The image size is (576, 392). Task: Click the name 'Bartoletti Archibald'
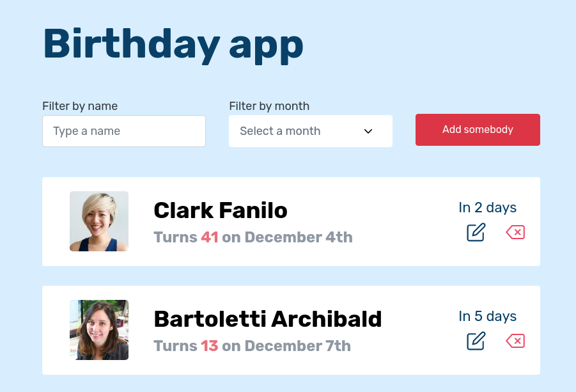267,318
